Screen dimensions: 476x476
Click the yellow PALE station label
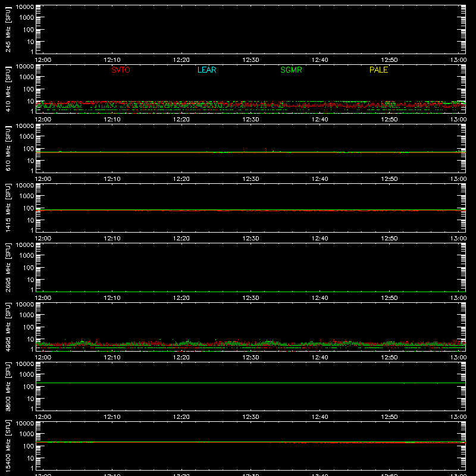pyautogui.click(x=378, y=70)
